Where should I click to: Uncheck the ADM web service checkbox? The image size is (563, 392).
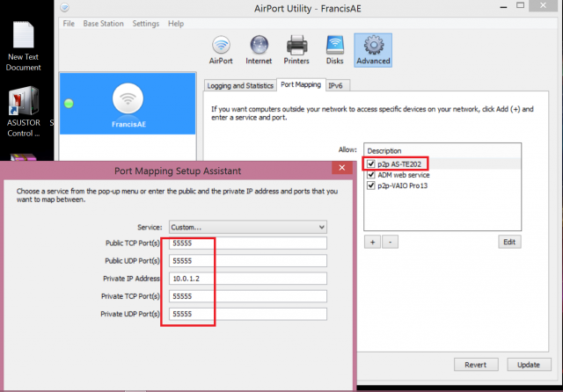click(x=371, y=175)
